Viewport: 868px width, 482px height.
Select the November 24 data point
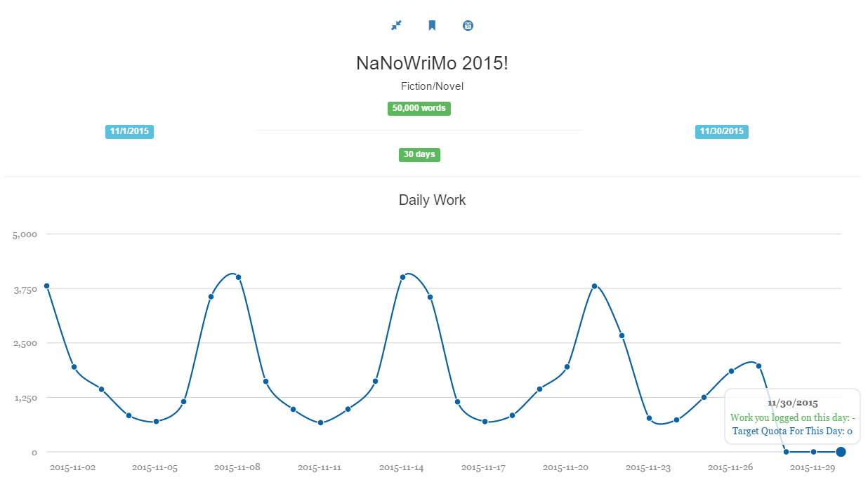click(676, 420)
